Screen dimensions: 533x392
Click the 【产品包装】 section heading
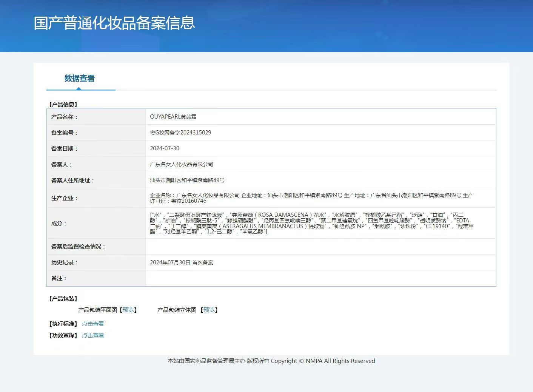point(63,299)
